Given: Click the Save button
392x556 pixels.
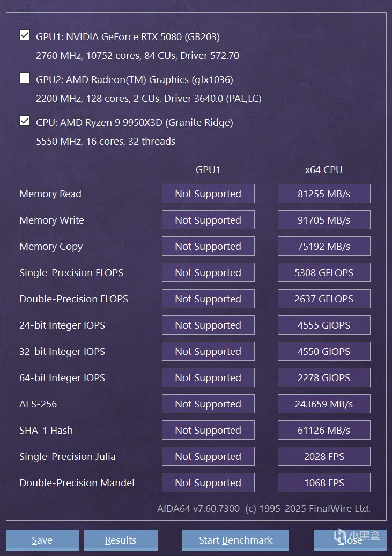Looking at the screenshot, I should [42, 540].
